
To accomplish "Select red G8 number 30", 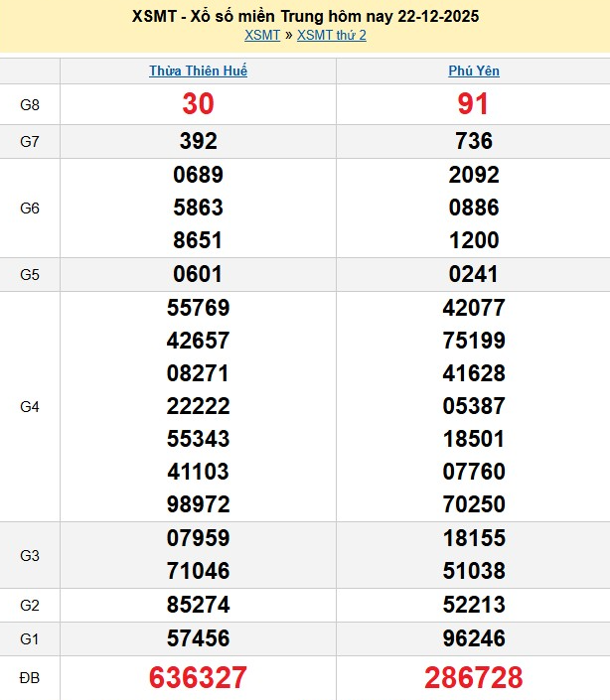I will [x=199, y=104].
